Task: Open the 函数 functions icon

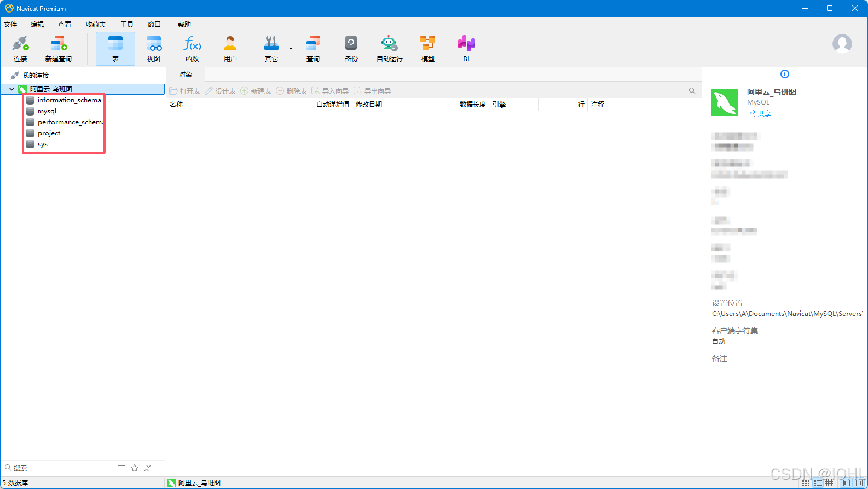Action: pos(192,49)
